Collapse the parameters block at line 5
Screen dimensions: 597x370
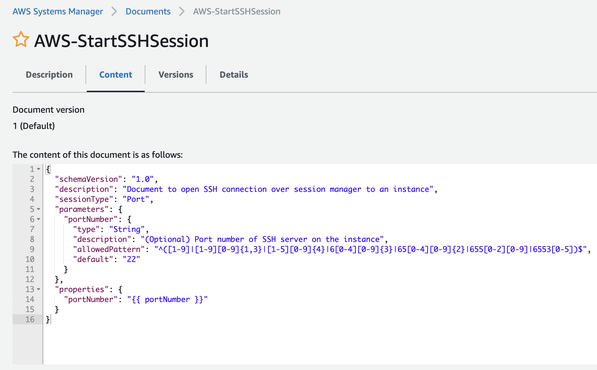tap(38, 209)
